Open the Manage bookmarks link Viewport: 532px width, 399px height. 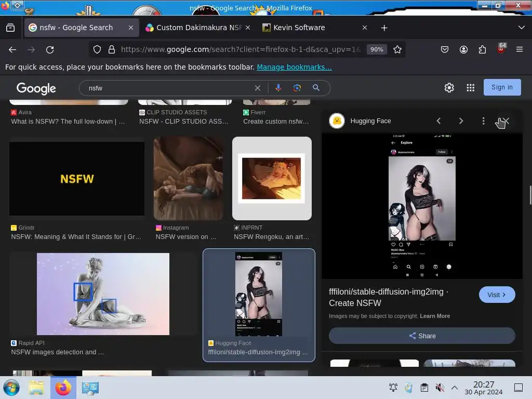pos(294,67)
